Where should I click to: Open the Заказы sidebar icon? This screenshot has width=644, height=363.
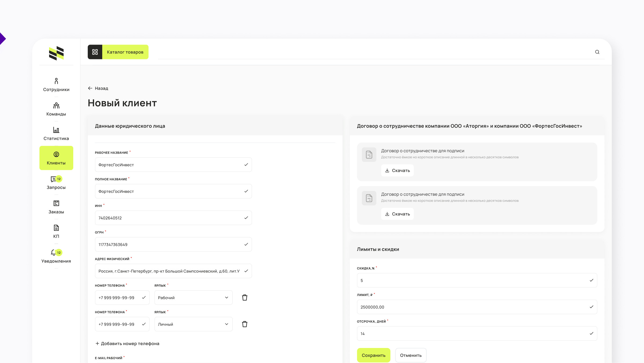(x=56, y=204)
